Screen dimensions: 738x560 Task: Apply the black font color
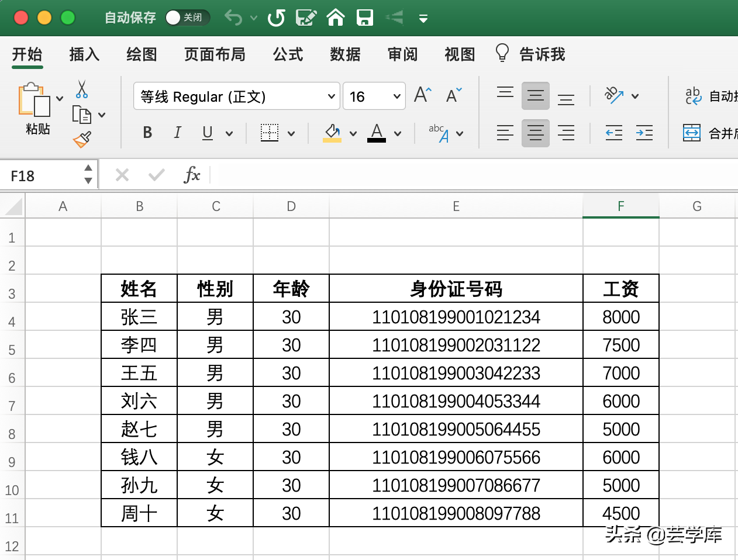tap(377, 133)
